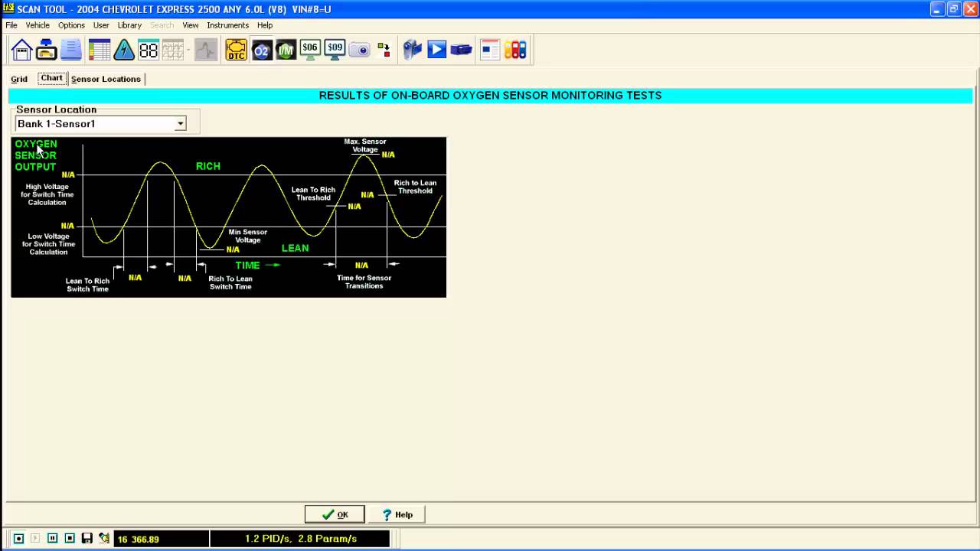
Task: Click the greyed Search menu item
Action: [x=162, y=25]
